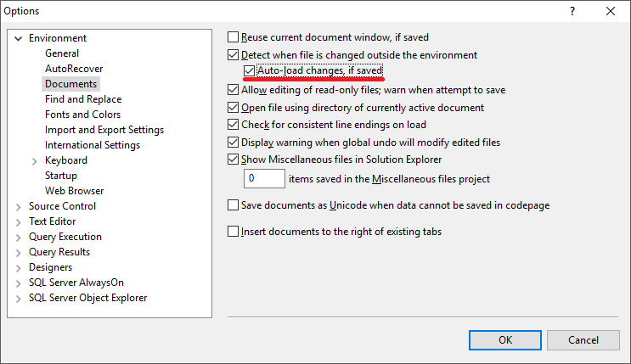This screenshot has width=631, height=364.
Task: Open the AutoRecover page
Action: [74, 69]
